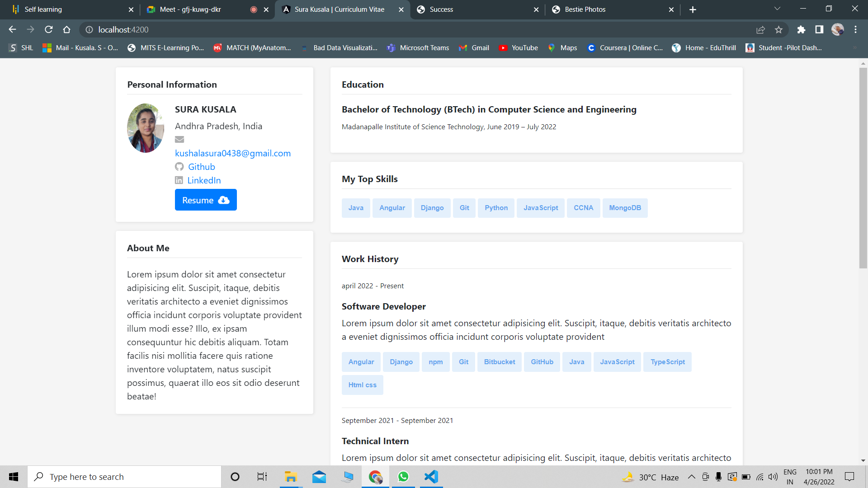Launch Visual Studio Code from taskbar
Screen dimensions: 868x488
pos(431,476)
